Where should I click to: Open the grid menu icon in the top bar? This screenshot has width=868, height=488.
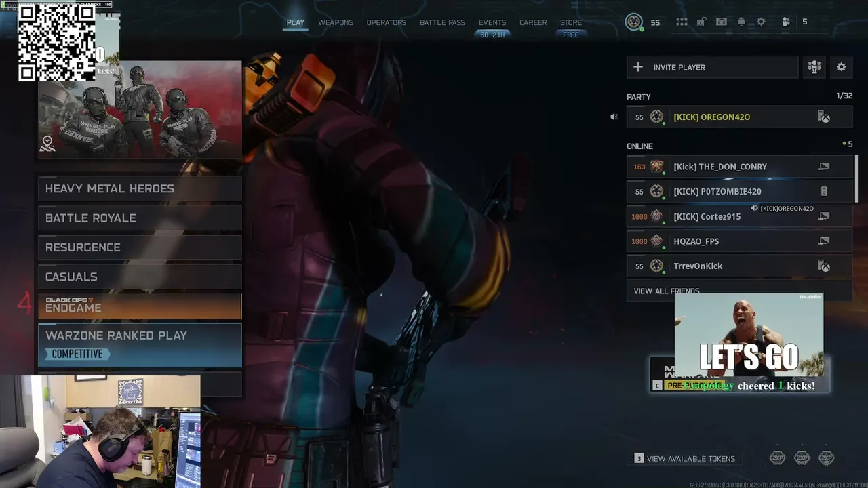[682, 22]
